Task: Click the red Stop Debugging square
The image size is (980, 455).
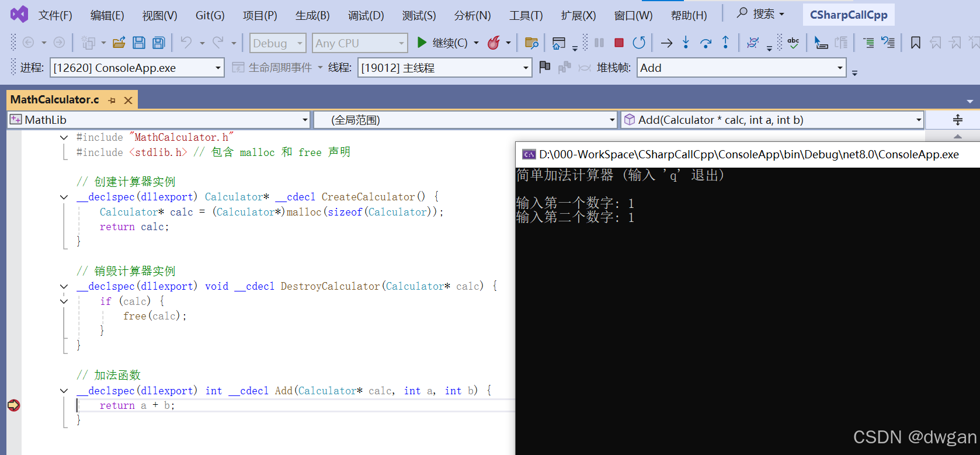Action: coord(619,43)
